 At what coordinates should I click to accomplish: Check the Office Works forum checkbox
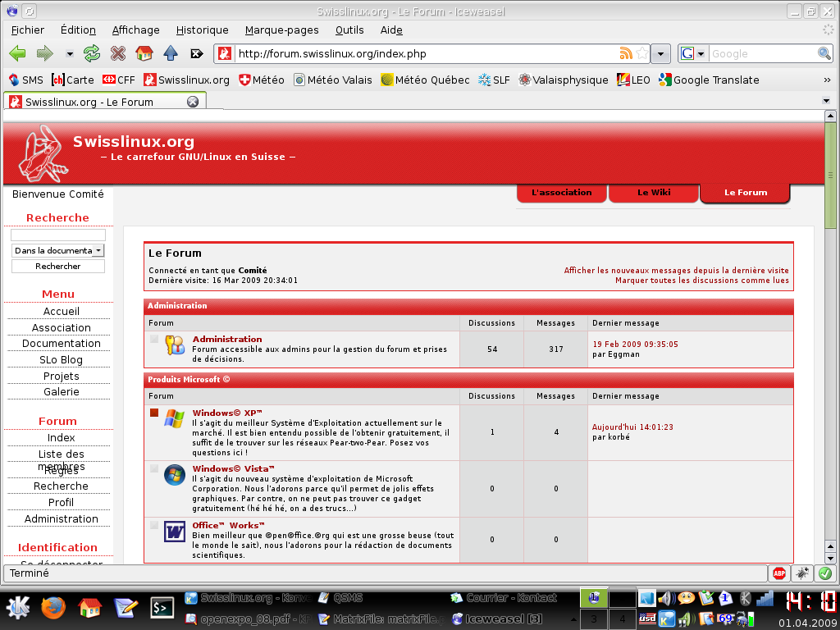(153, 527)
